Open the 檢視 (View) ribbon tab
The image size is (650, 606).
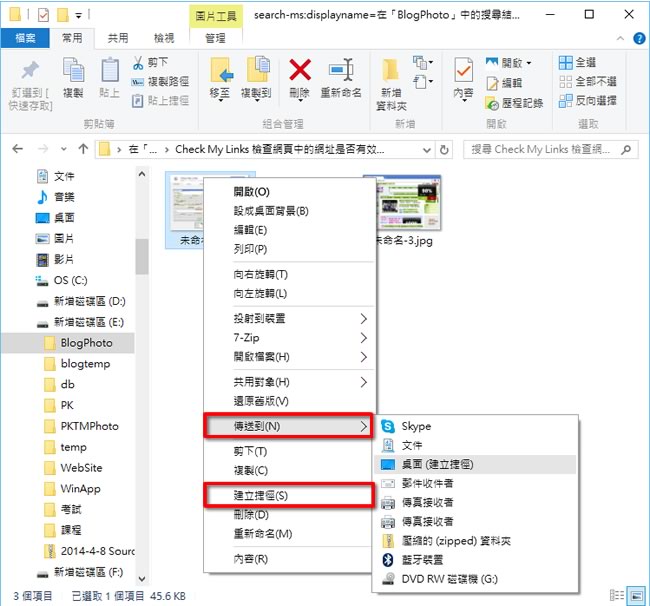pos(163,38)
